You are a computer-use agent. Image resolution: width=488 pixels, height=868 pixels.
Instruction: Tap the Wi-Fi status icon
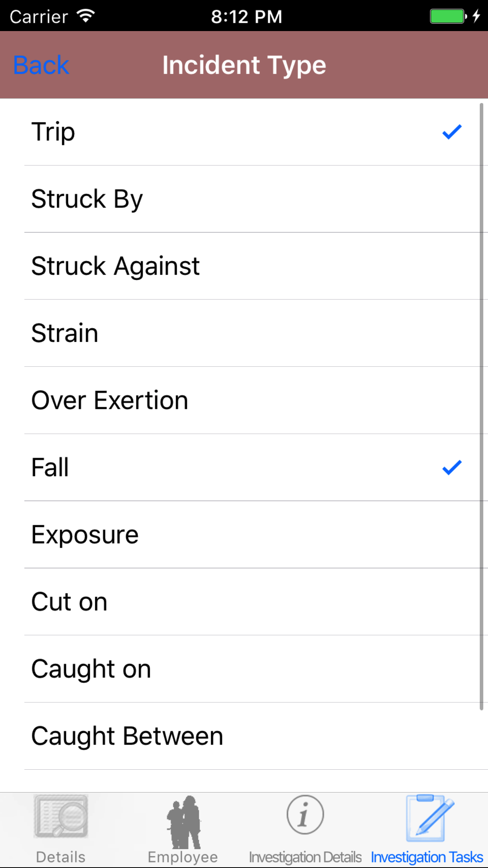pos(86,16)
